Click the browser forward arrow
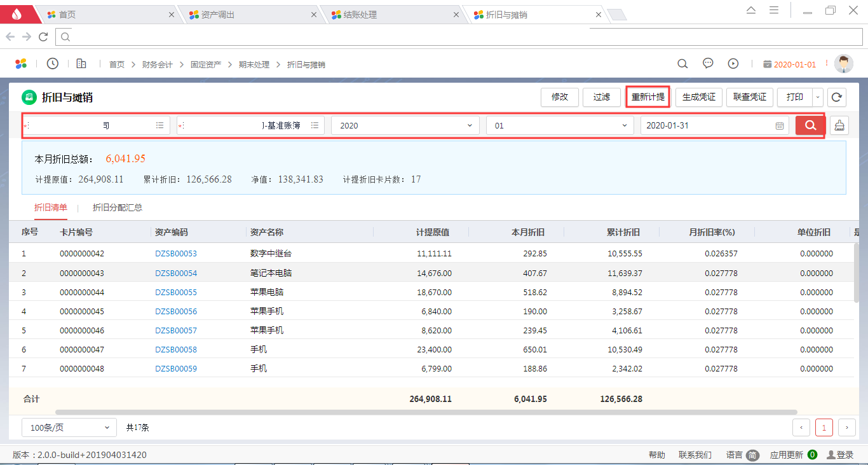Screen dimensions: 868x465 [x=27, y=37]
